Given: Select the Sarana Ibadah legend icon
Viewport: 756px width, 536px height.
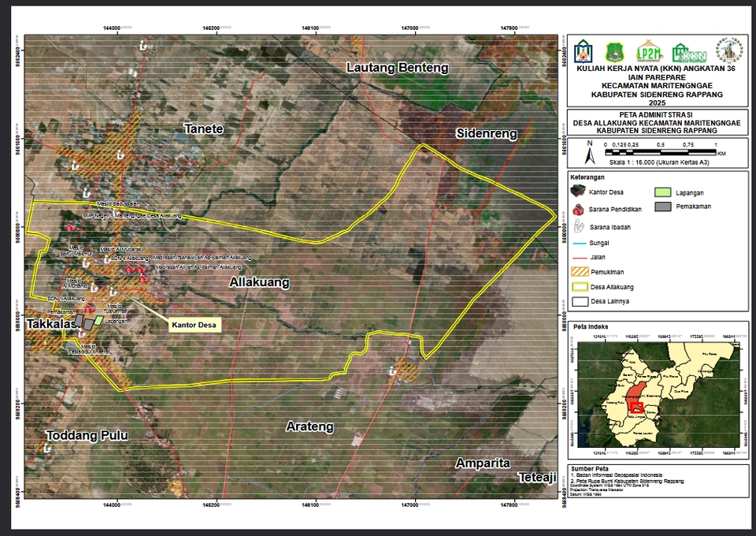Looking at the screenshot, I should [579, 228].
